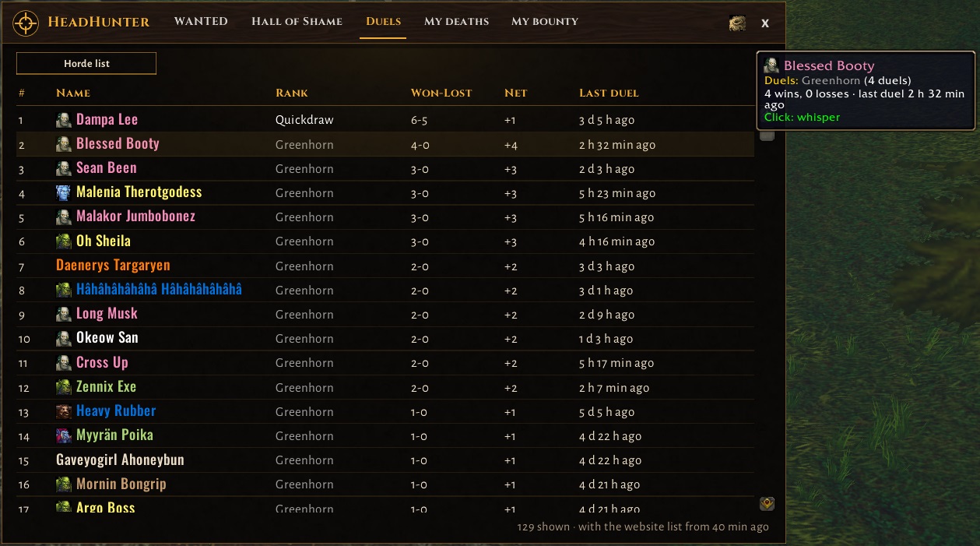The image size is (980, 546).
Task: Click the "129 shown" status text
Action: [x=543, y=527]
